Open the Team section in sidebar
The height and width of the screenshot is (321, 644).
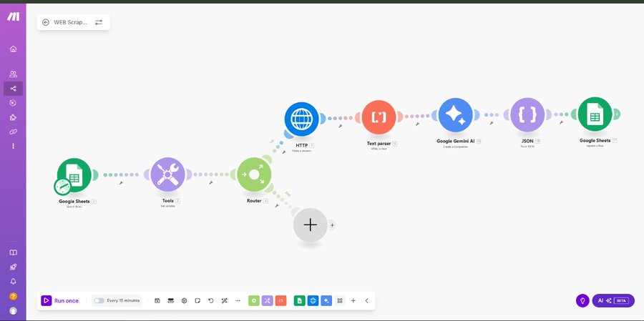13,74
